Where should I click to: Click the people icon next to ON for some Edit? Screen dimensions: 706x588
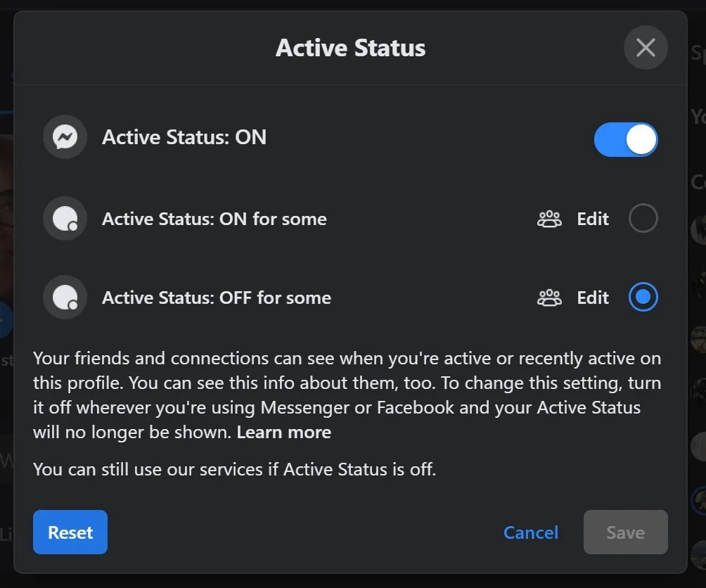[548, 219]
